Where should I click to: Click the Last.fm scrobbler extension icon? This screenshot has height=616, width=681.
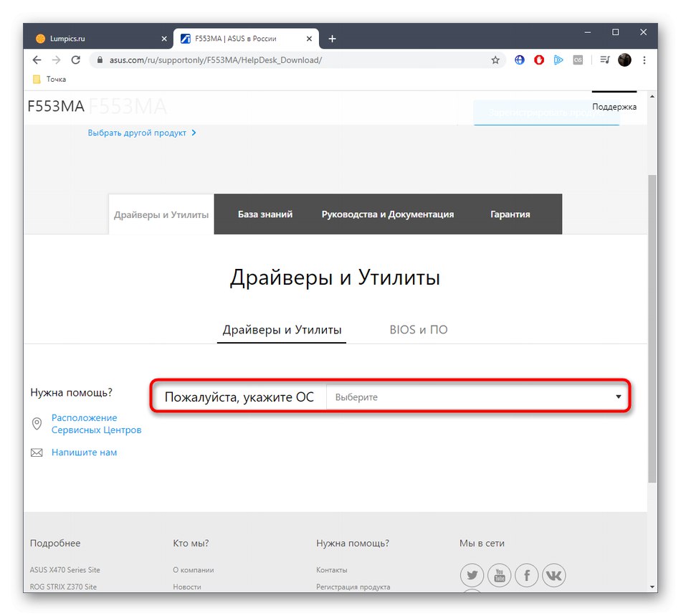click(578, 60)
